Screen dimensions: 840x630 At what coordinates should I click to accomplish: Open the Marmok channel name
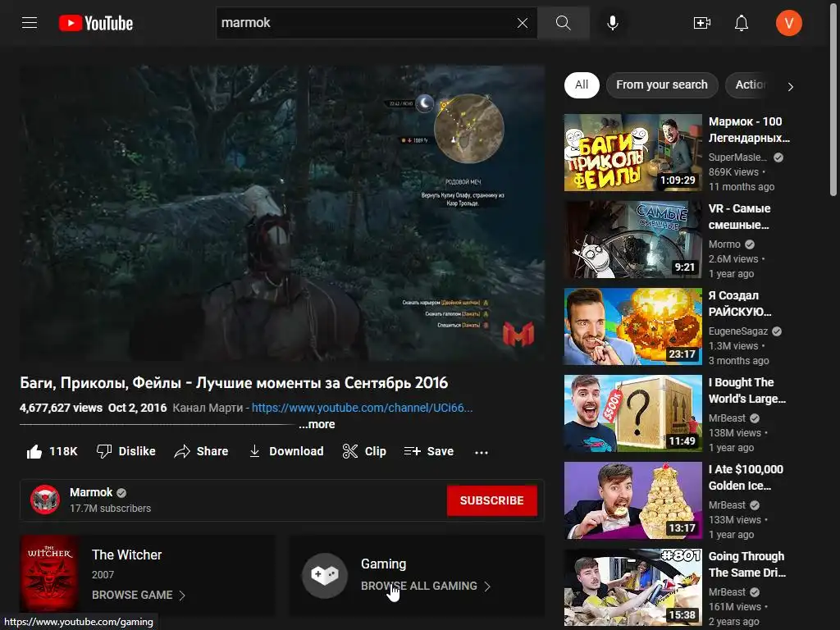coord(91,492)
